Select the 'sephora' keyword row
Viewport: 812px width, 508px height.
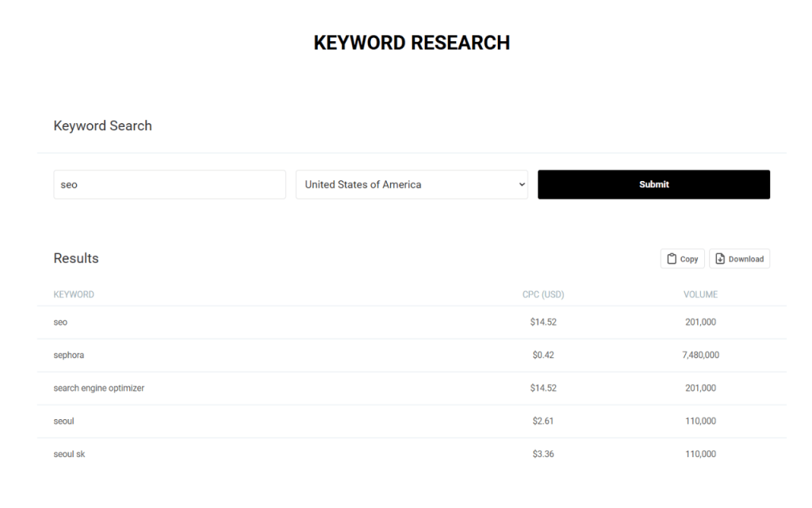point(68,355)
